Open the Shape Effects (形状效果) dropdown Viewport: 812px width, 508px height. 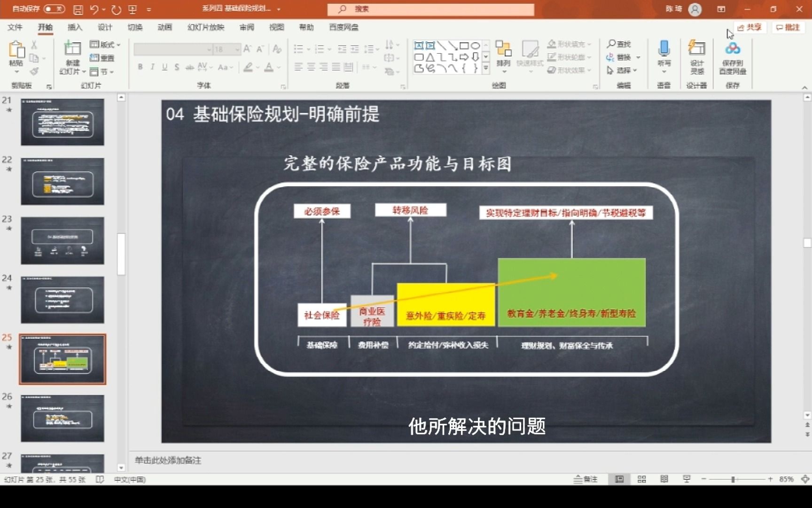[569, 70]
